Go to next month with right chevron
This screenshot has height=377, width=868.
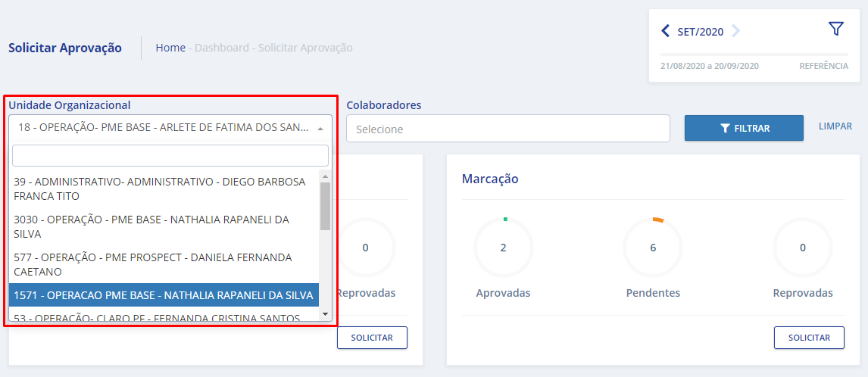click(x=735, y=31)
